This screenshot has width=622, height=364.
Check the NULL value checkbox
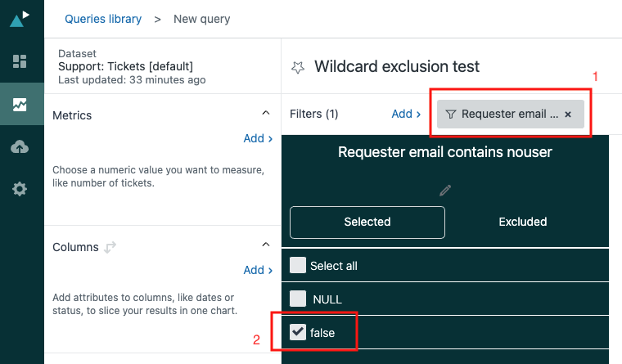pyautogui.click(x=298, y=299)
